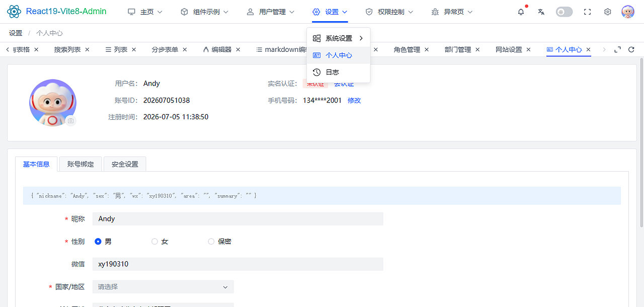Screen dimensions: 644x307
Task: Click the 微信 input field
Action: click(238, 264)
